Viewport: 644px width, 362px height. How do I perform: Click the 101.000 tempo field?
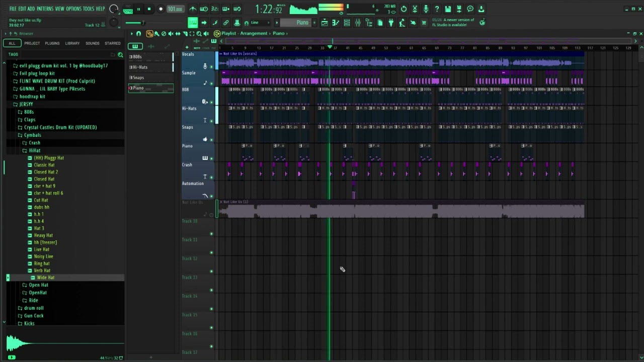175,9
